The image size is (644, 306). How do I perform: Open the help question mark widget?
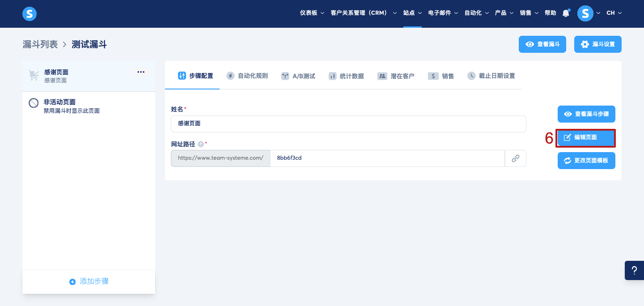click(634, 271)
